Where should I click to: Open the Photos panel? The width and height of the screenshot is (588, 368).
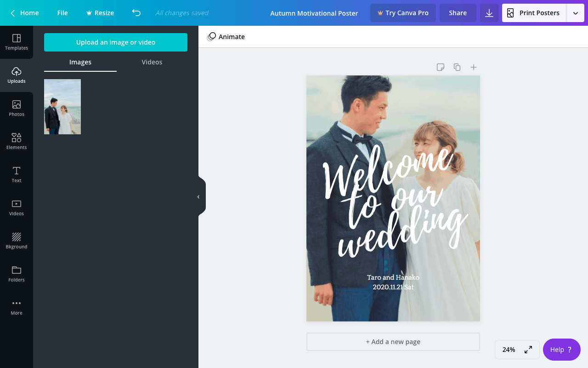pos(17,108)
